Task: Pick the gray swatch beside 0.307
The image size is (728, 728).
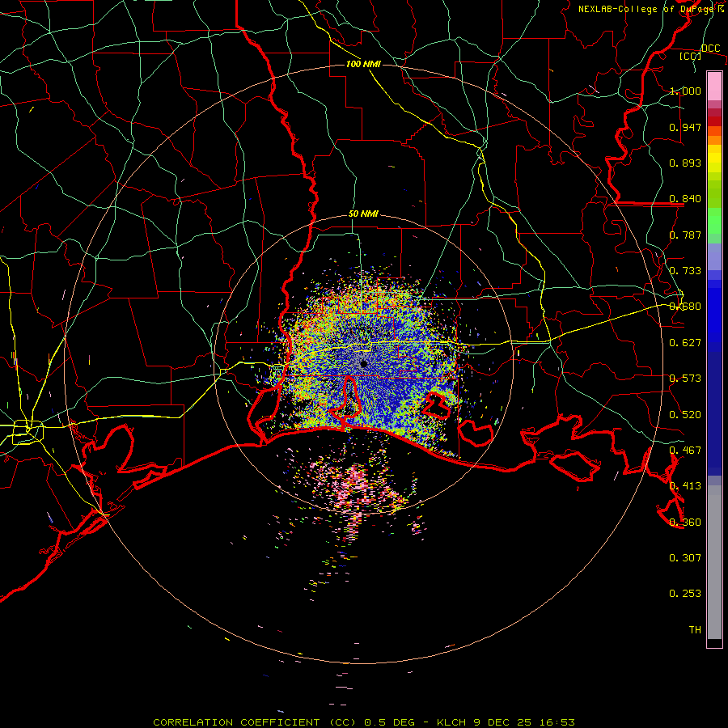Action: pyautogui.click(x=714, y=562)
